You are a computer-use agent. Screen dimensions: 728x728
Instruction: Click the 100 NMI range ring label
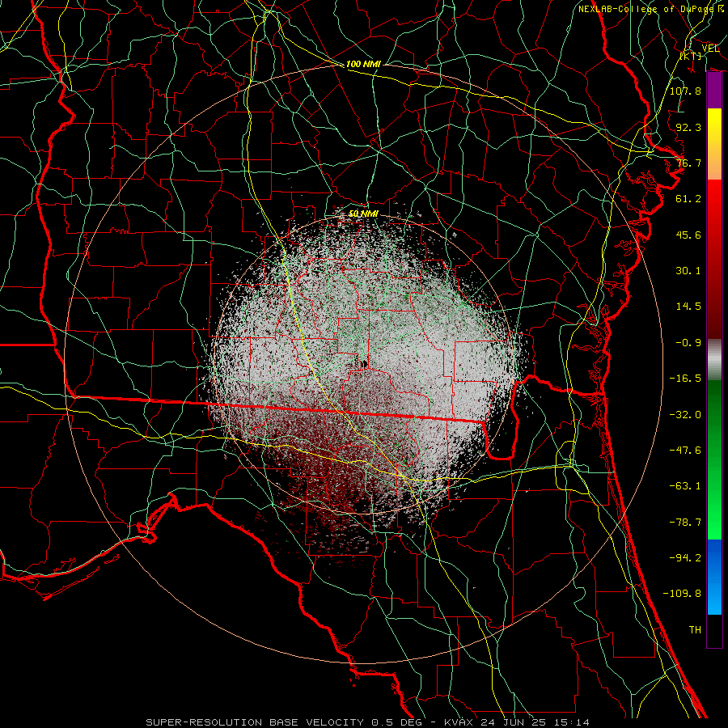tap(363, 64)
